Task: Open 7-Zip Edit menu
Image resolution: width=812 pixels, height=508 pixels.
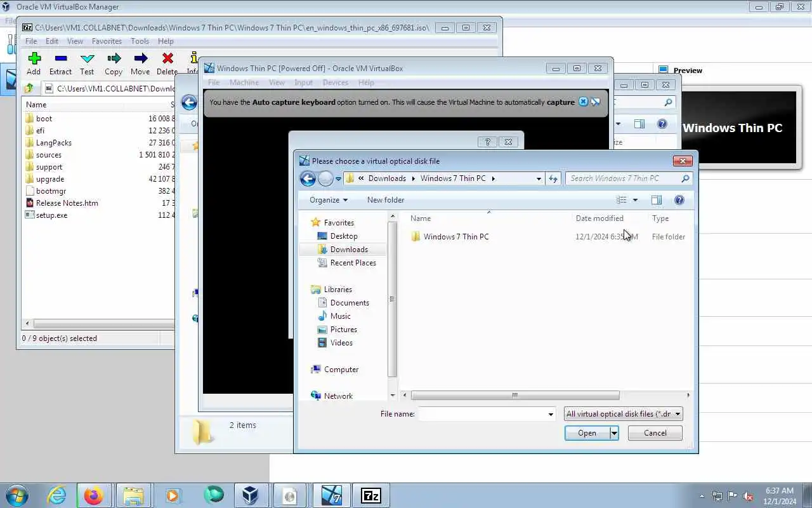Action: (x=52, y=41)
